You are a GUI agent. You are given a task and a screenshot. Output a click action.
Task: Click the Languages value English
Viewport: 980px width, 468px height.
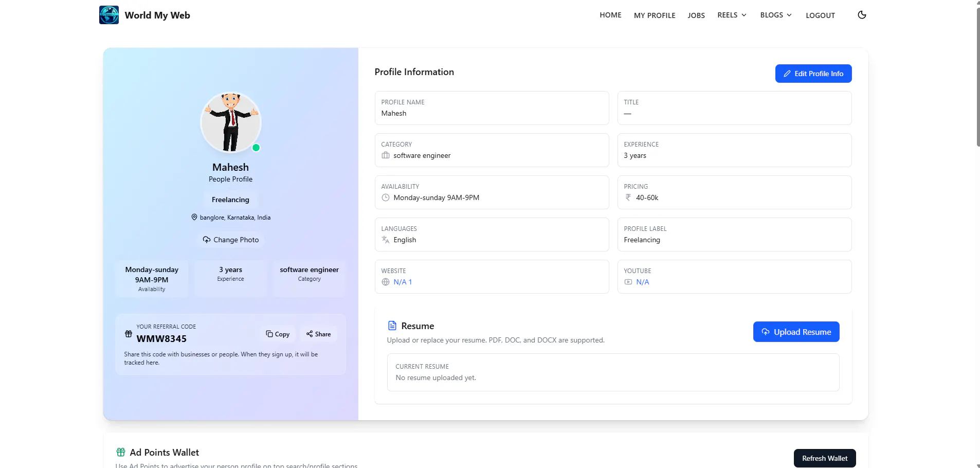(x=405, y=240)
